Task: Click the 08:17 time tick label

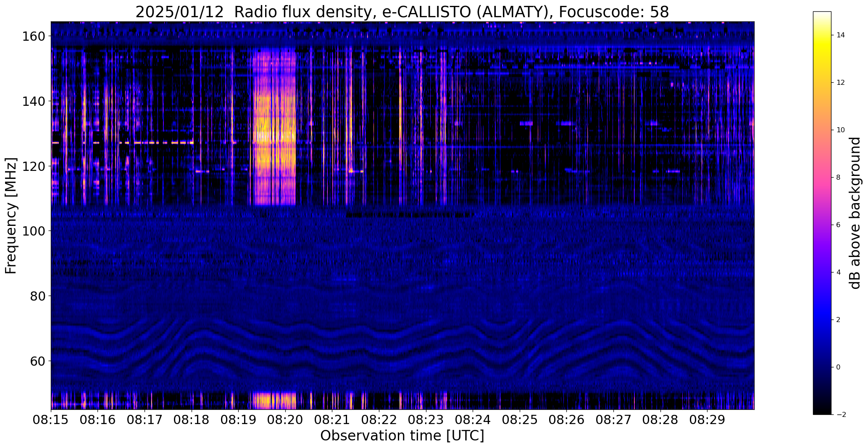Action: click(145, 419)
